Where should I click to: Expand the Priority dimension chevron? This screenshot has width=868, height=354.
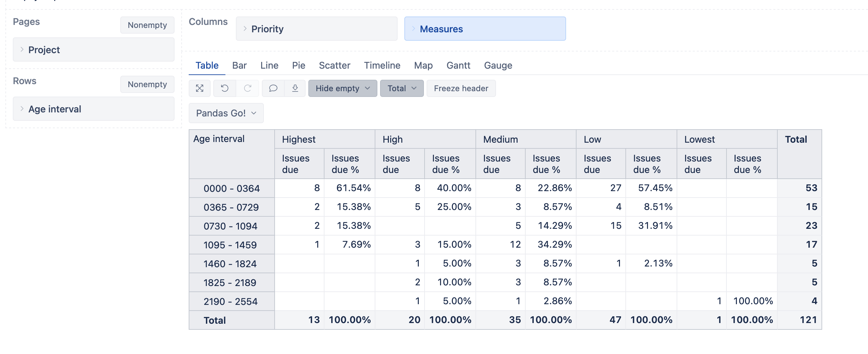click(x=245, y=29)
